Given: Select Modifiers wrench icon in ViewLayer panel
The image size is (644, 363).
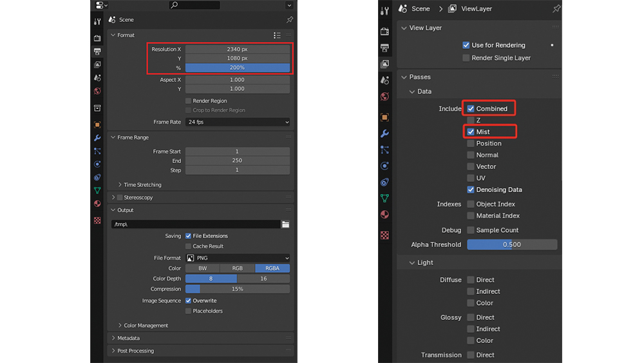Looking at the screenshot, I should [x=384, y=133].
